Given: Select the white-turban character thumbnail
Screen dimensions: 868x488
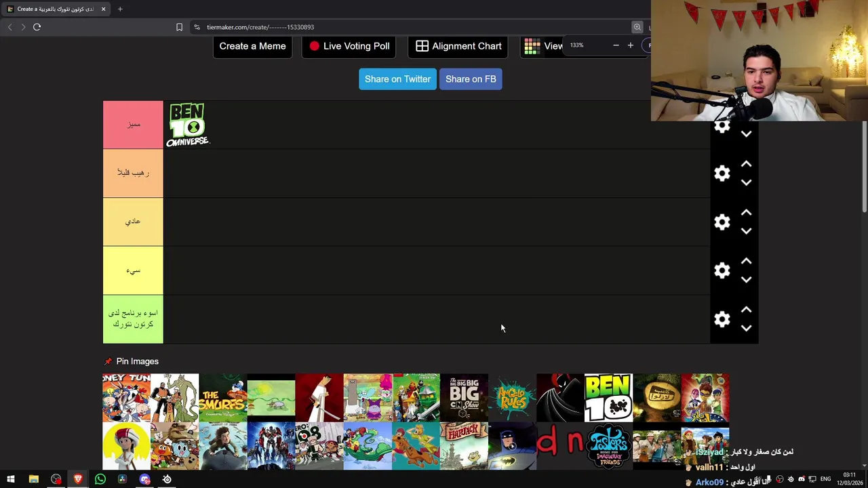Looking at the screenshot, I should (x=127, y=446).
